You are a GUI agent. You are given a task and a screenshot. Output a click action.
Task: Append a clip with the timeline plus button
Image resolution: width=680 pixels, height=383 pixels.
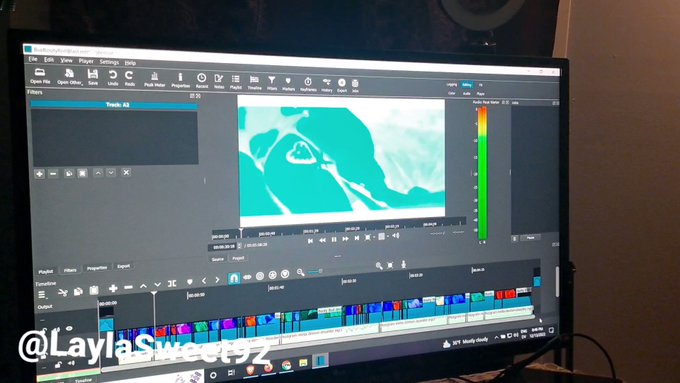(113, 288)
